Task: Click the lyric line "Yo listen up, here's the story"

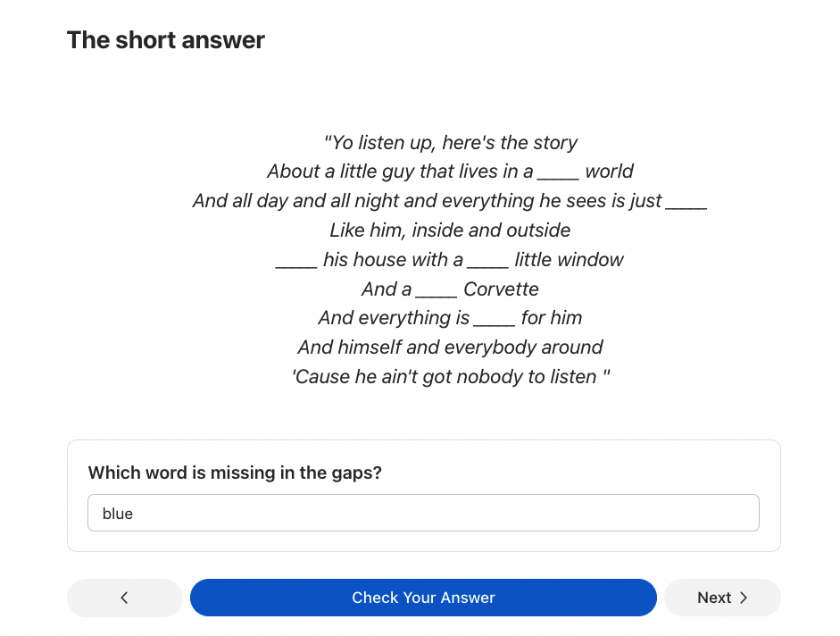Action: click(x=450, y=143)
